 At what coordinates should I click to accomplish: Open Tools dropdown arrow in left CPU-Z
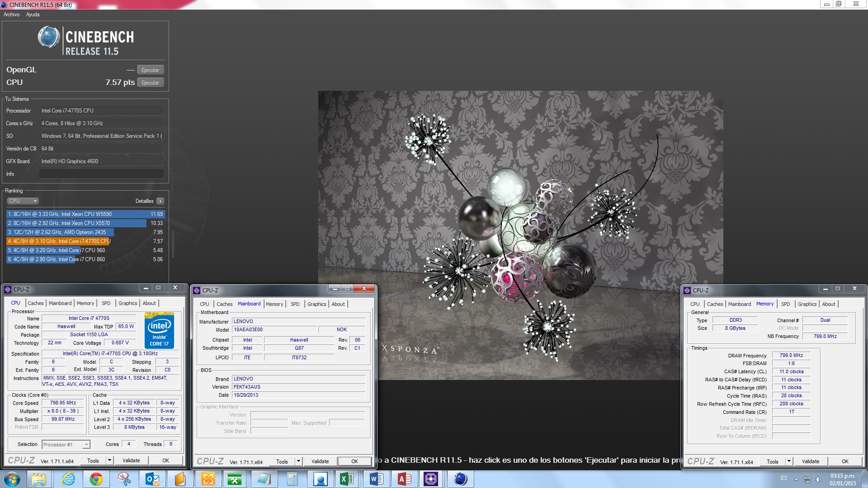pyautogui.click(x=109, y=461)
